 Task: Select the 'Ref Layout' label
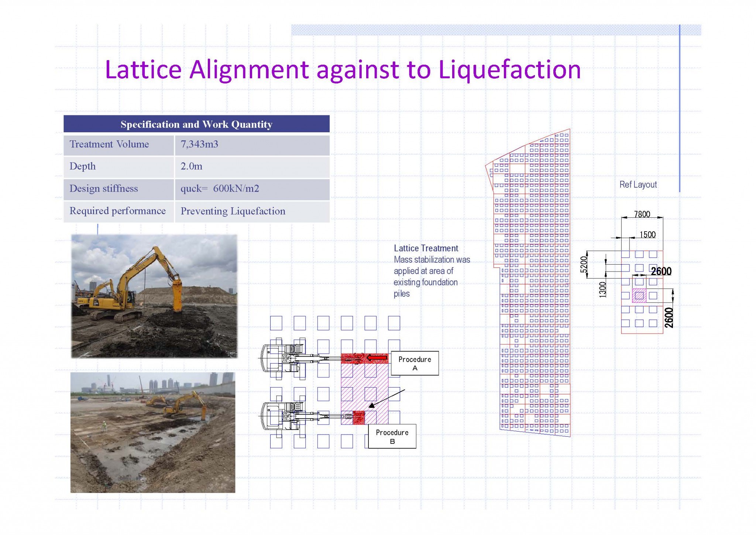pos(638,184)
